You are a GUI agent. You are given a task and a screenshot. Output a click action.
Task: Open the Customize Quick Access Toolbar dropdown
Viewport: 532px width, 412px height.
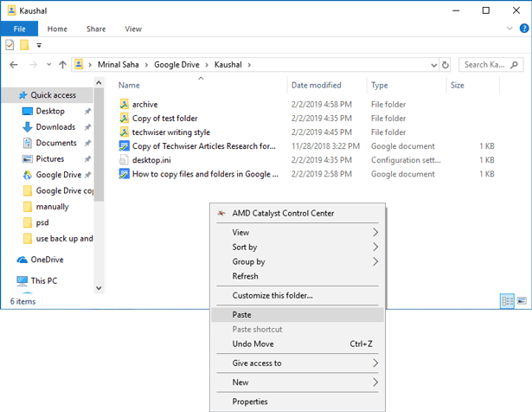pos(39,45)
